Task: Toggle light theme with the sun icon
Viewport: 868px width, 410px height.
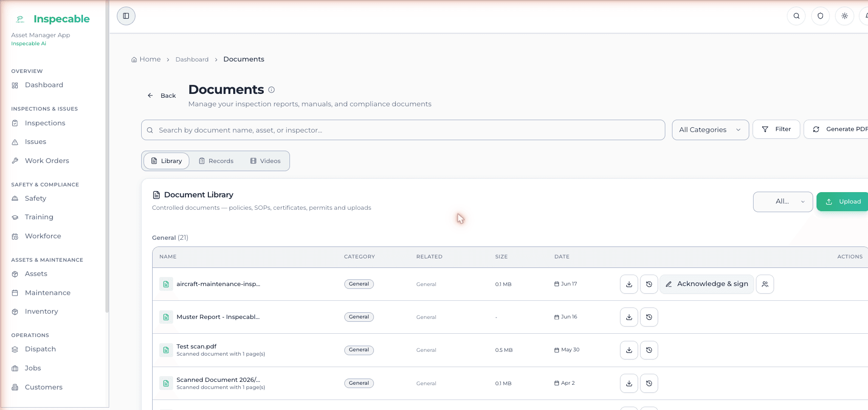Action: (x=845, y=16)
